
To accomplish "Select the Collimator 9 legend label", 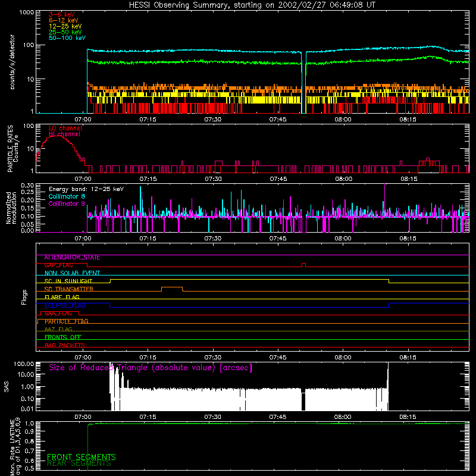I will pyautogui.click(x=67, y=203).
